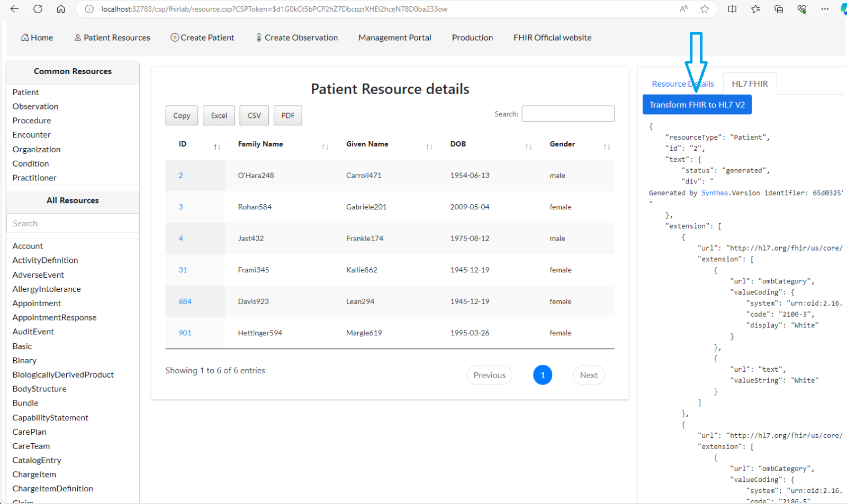The width and height of the screenshot is (847, 504).
Task: Click the browser back arrow icon
Action: click(14, 9)
